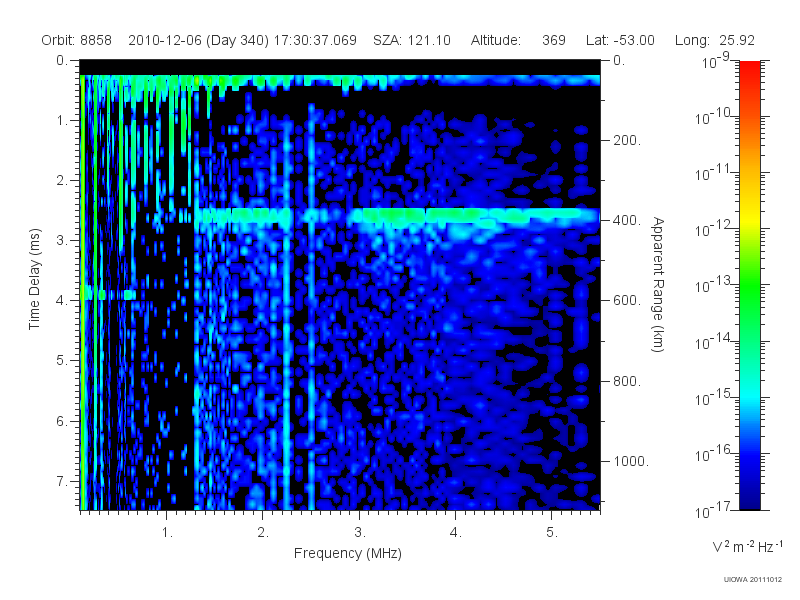Click the '1000.' apparent range tick label

click(631, 461)
